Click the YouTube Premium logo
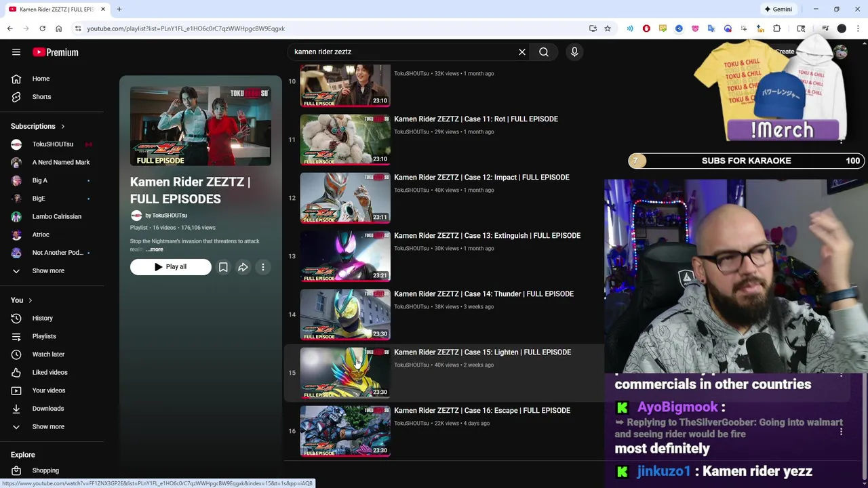Screen dimensions: 868x488 (56, 52)
